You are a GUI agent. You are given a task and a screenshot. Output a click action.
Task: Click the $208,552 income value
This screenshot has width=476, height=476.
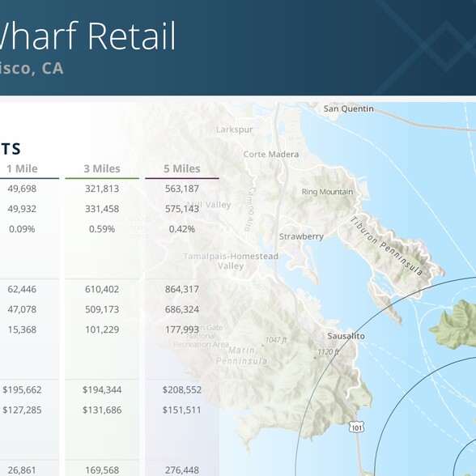click(182, 390)
